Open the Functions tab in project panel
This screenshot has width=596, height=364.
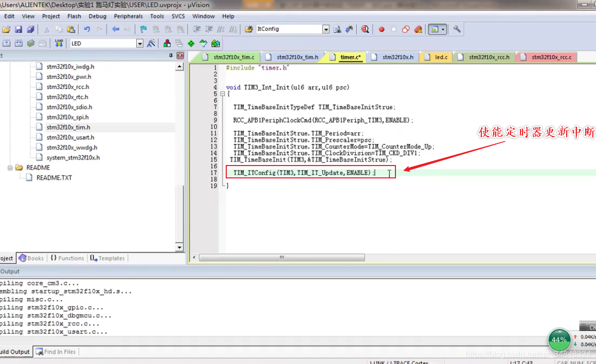click(x=67, y=258)
